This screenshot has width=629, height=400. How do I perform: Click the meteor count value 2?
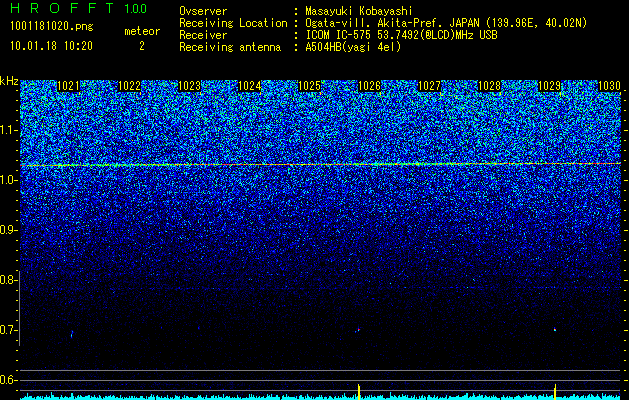pyautogui.click(x=142, y=46)
